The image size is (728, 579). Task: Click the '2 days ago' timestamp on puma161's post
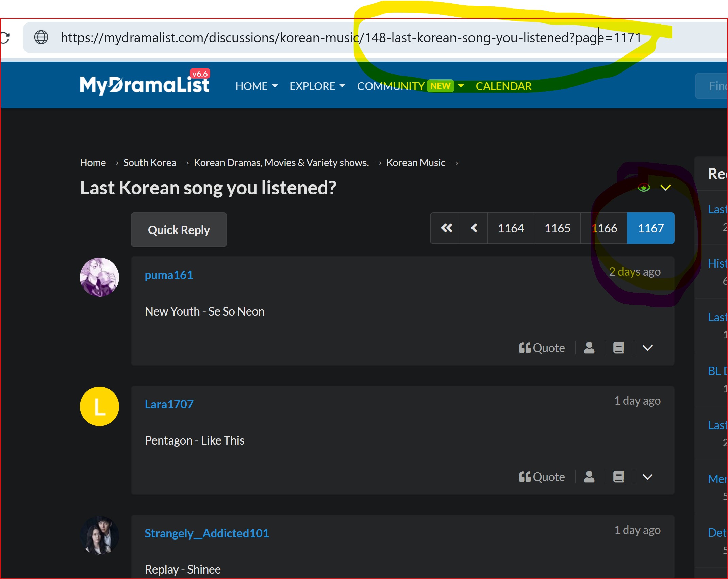635,272
